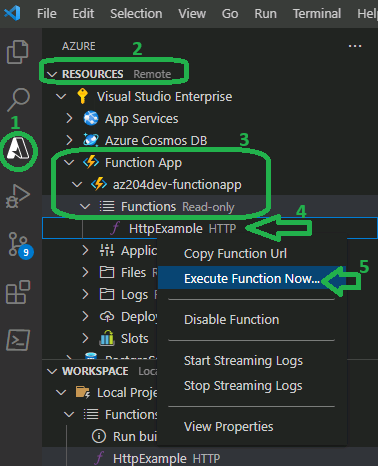Expand the Files node chevron
The height and width of the screenshot is (466, 378).
coord(85,272)
